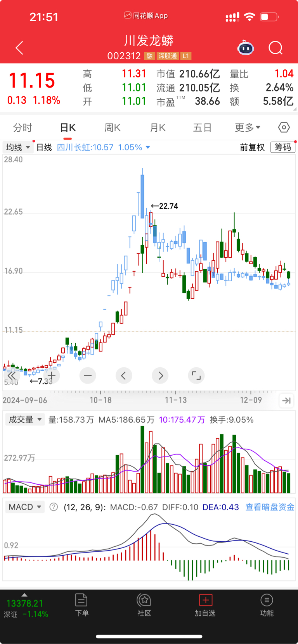
Task: Switch to 月K tab
Action: 158,127
